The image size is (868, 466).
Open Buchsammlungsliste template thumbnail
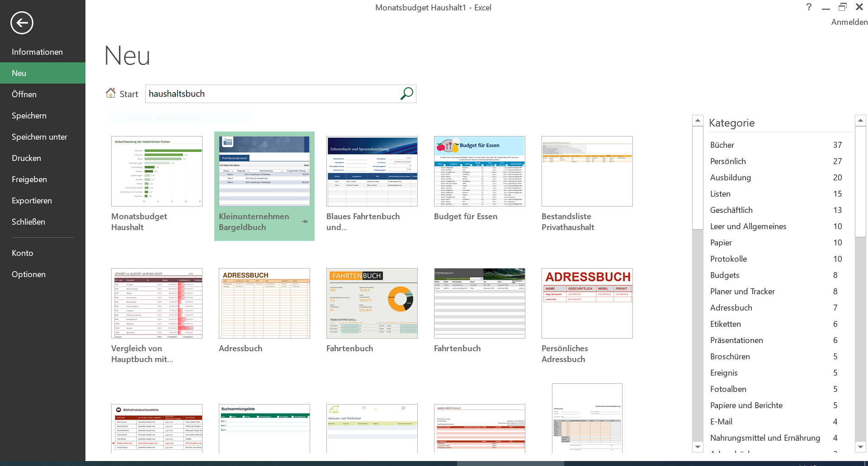pos(264,428)
